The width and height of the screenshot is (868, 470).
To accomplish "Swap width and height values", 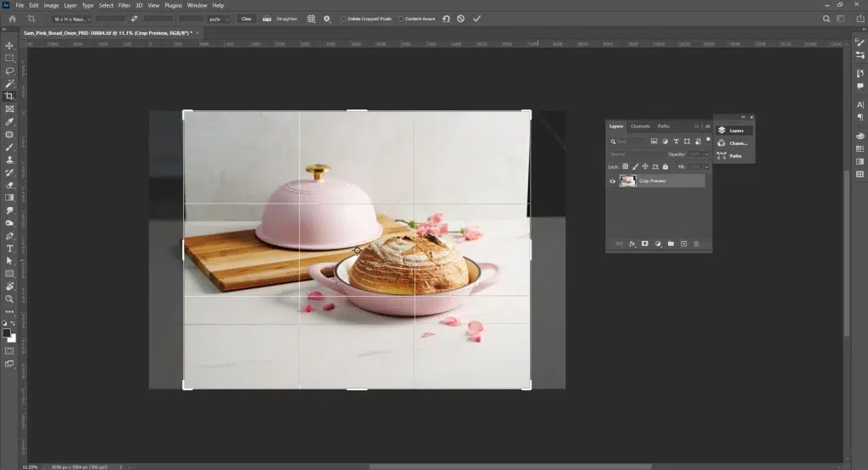I will [134, 19].
